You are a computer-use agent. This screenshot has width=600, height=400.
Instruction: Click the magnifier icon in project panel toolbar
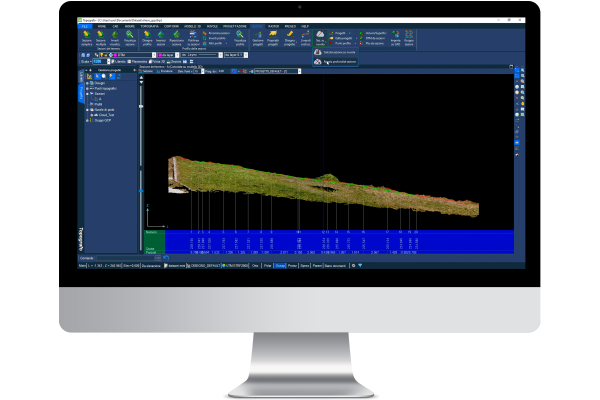coord(104,77)
